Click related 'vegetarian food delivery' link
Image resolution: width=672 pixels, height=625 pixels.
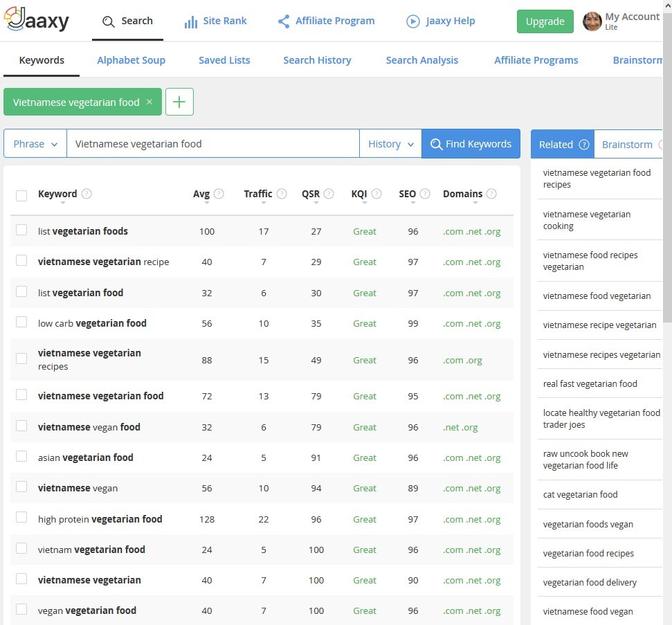pyautogui.click(x=589, y=582)
